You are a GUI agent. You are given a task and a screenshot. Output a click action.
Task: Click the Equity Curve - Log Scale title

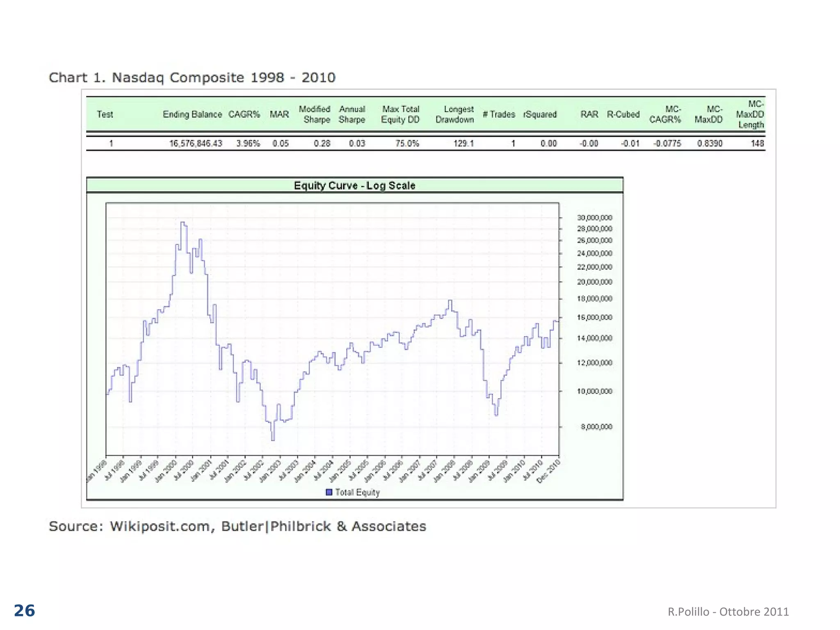tap(354, 186)
